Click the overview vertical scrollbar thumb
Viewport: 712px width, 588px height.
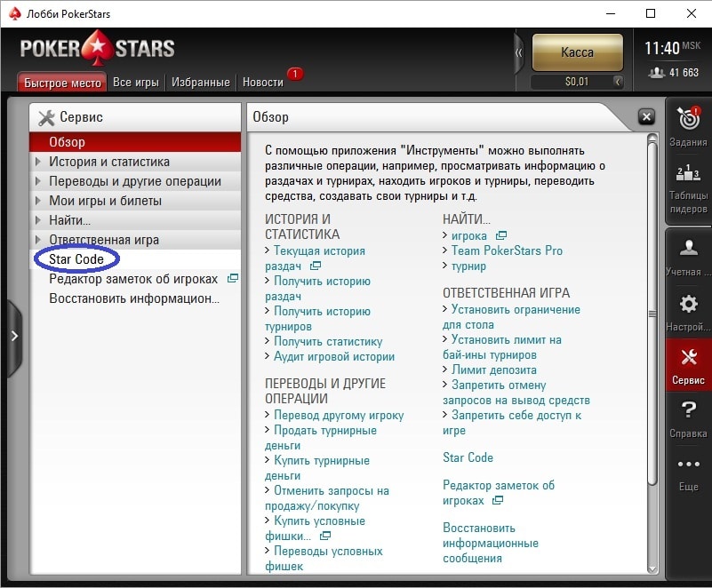coord(652,314)
